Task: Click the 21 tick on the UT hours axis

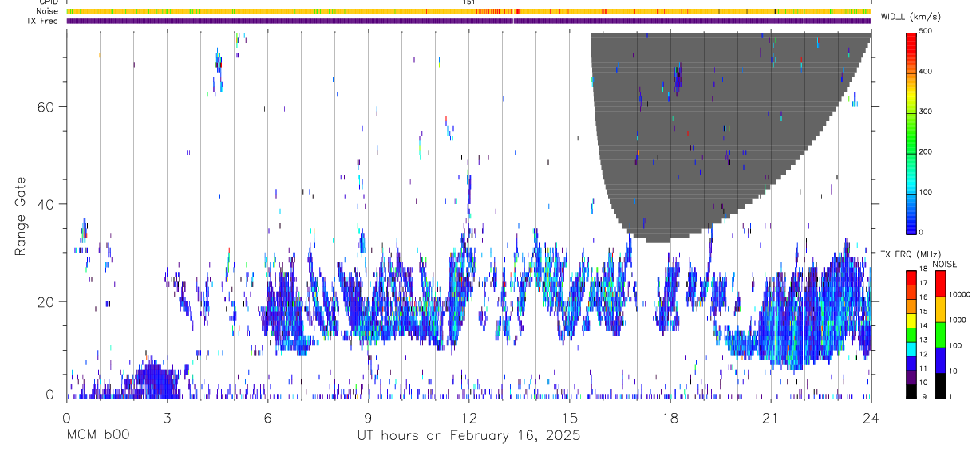Action: coord(771,417)
